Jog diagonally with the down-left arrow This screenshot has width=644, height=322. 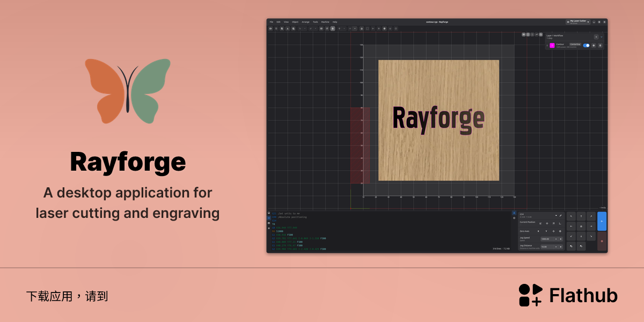tap(571, 236)
